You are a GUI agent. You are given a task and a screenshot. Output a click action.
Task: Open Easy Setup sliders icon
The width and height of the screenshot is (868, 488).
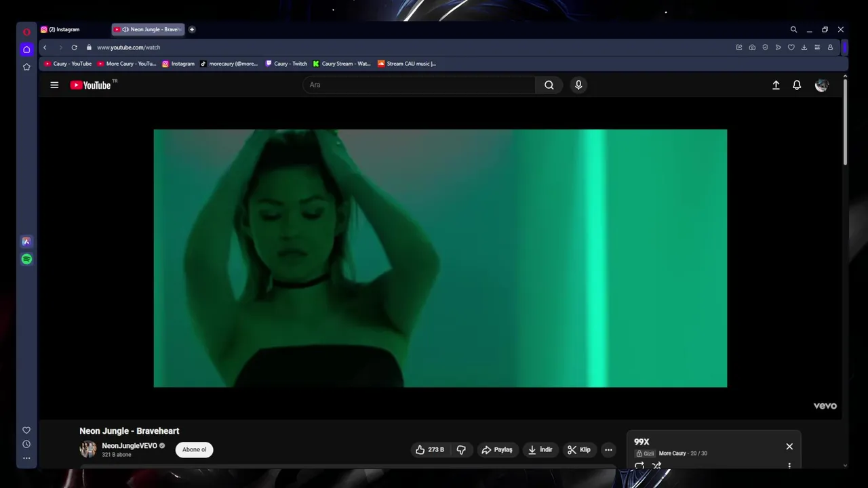pos(817,47)
